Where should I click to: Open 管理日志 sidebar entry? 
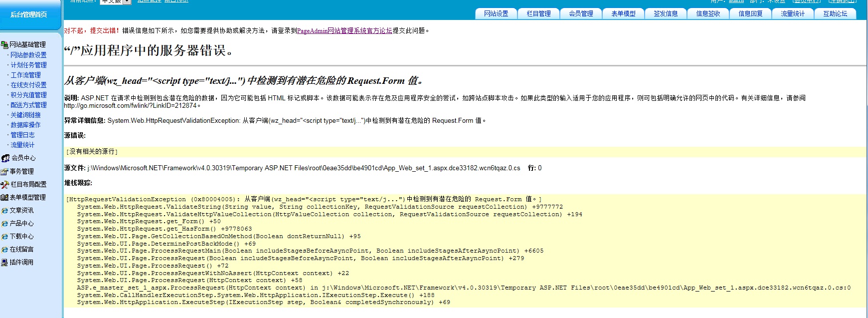pos(22,135)
